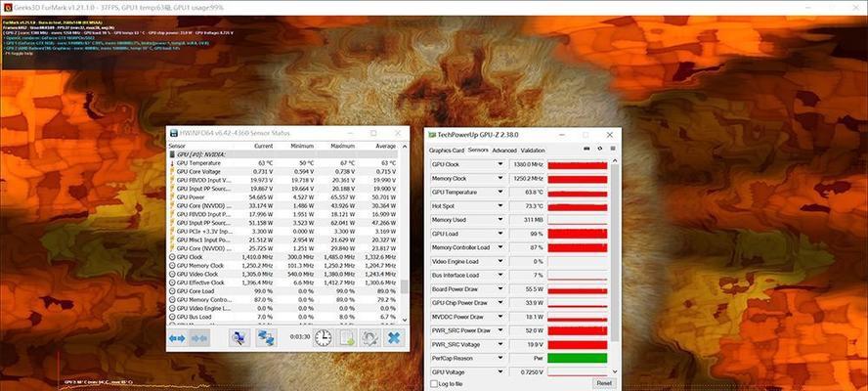
Task: Open the Memory Used sensor dropdown arrow
Action: click(x=500, y=220)
